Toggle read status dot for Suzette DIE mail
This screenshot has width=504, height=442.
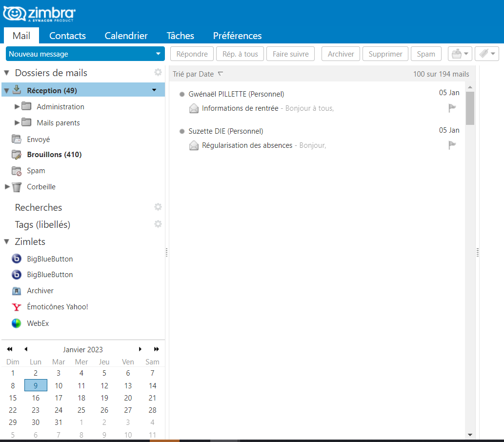(x=182, y=131)
